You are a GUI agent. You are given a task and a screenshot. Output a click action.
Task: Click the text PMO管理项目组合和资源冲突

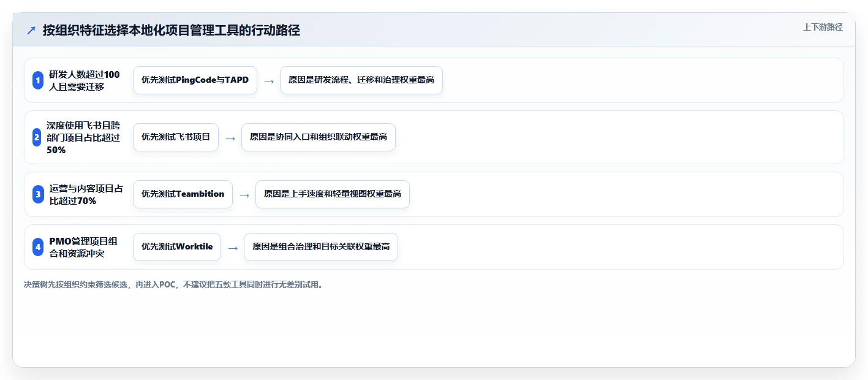pos(83,247)
